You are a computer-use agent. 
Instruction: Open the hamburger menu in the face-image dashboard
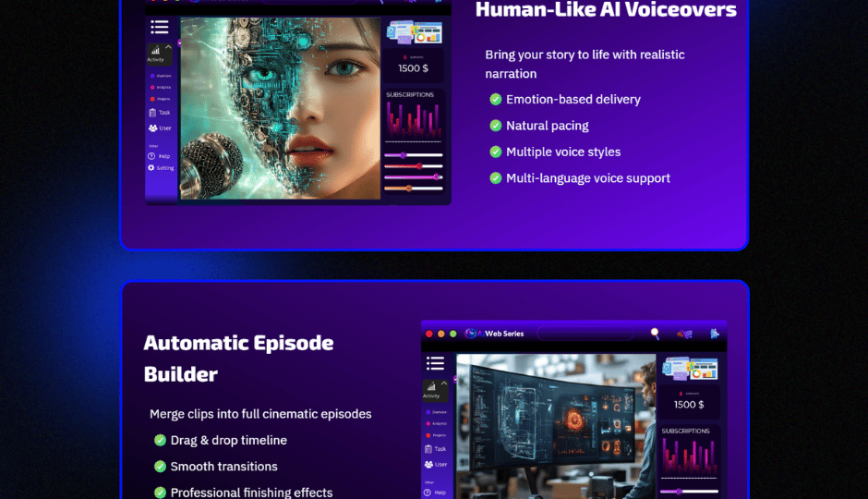tap(160, 27)
